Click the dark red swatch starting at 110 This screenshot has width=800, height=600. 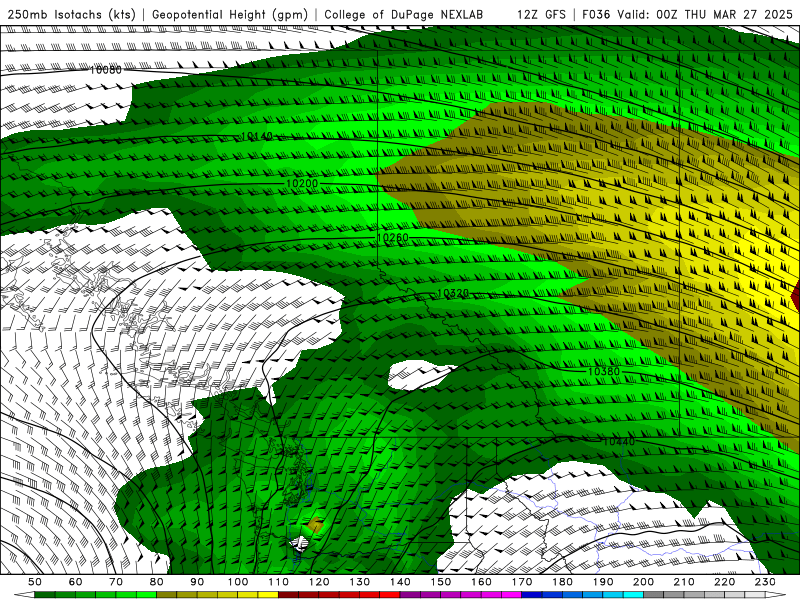288,595
